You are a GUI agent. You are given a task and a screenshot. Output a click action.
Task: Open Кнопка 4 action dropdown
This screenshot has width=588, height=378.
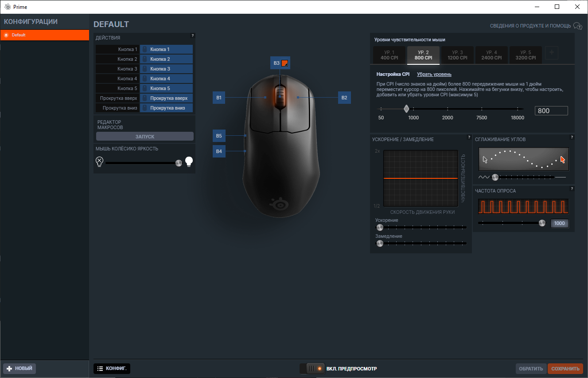(167, 79)
